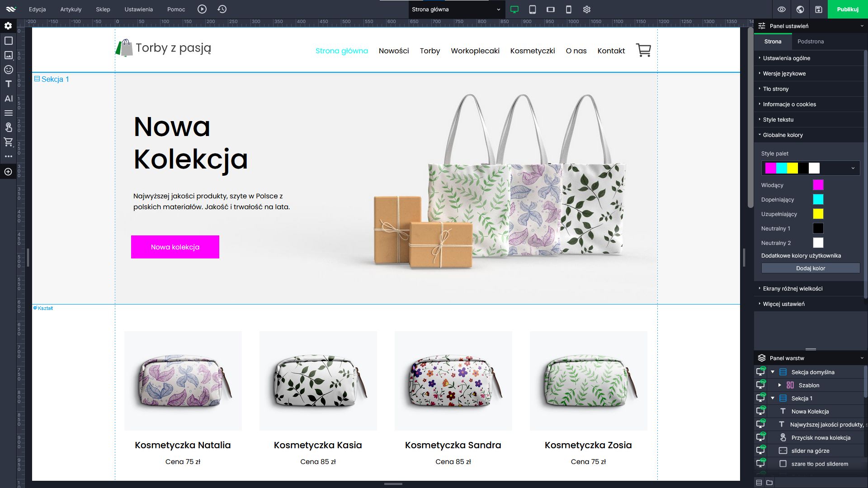
Task: Click the add element plus icon
Action: coord(8,172)
